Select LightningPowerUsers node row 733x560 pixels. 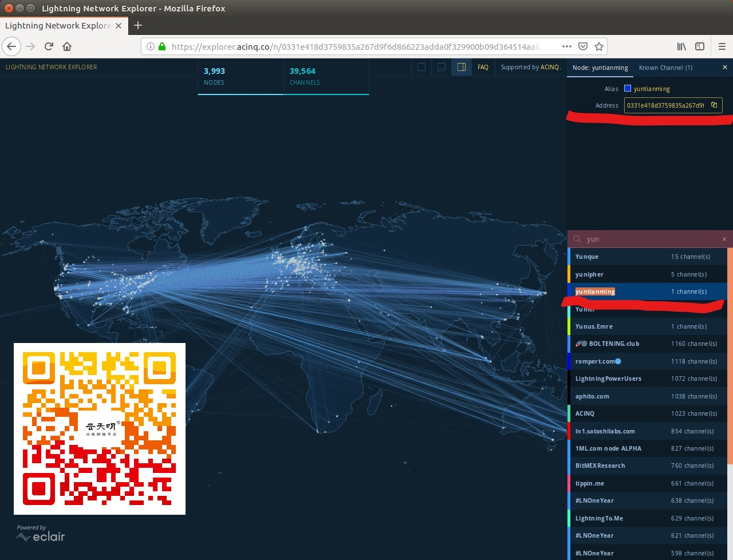click(647, 378)
